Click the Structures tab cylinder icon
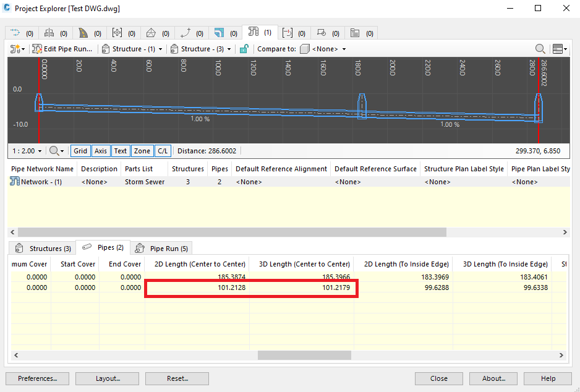This screenshot has width=580, height=392. point(19,248)
